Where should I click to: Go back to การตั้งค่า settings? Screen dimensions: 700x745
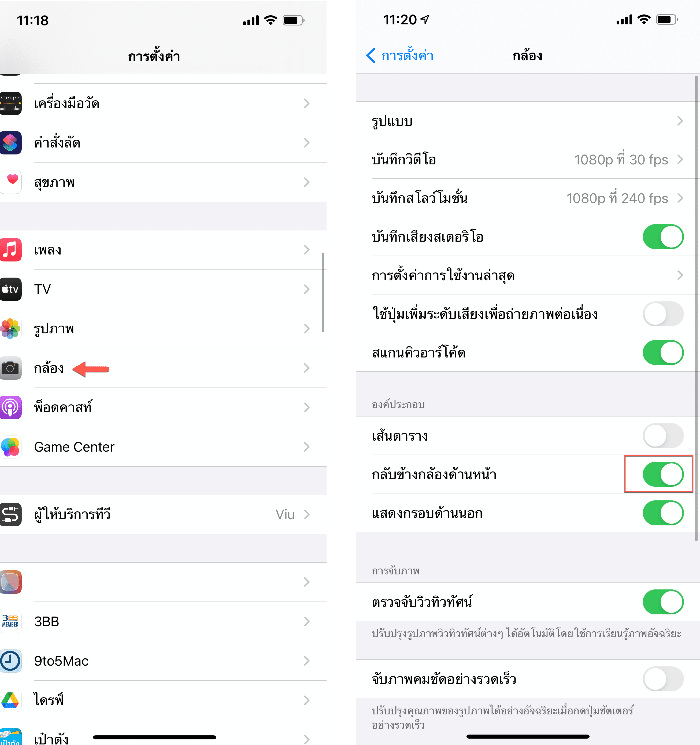pyautogui.click(x=399, y=56)
